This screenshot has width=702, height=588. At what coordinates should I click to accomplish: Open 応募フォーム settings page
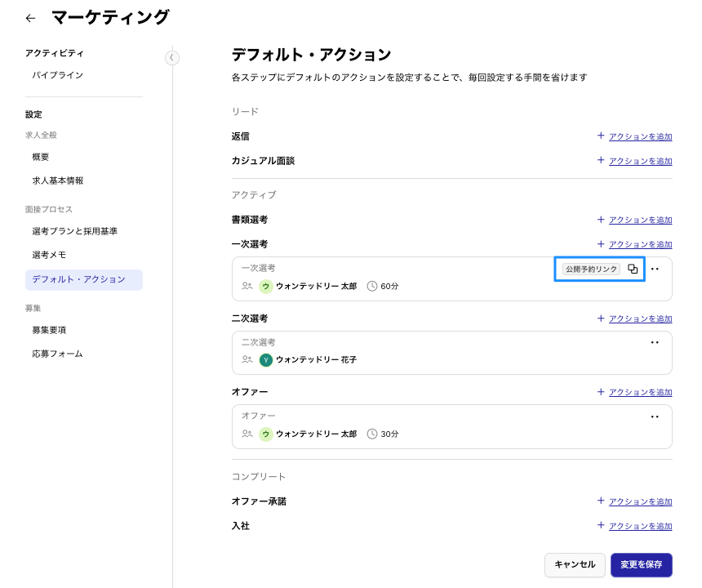(x=57, y=354)
